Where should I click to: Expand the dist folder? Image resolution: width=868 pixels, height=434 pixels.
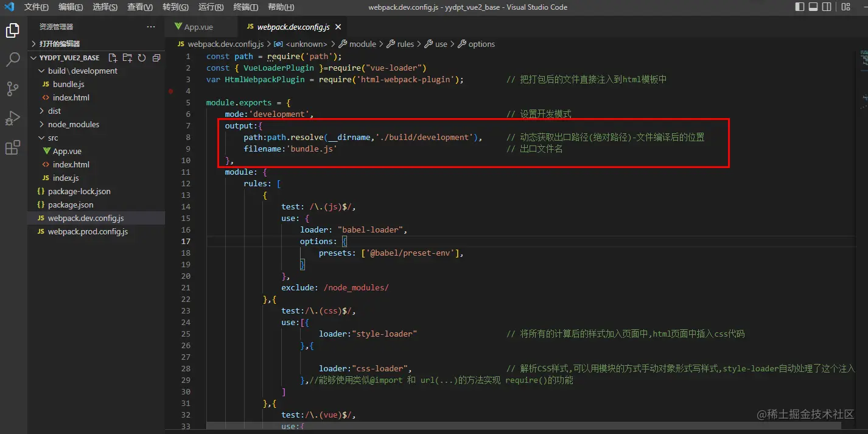tap(97, 111)
